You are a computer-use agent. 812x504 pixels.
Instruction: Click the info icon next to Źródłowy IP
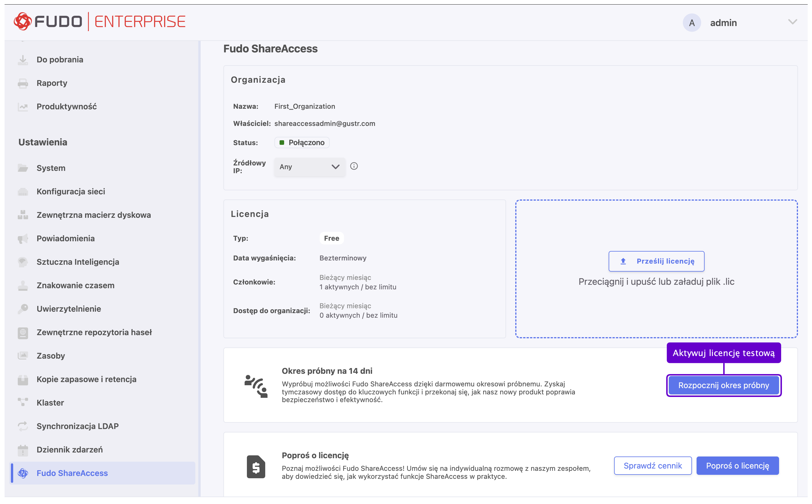point(354,166)
